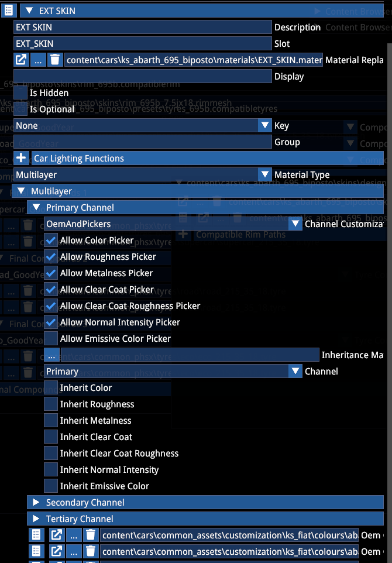392x563 pixels.
Task: Check Inherit Normal Intensity
Action: pos(51,470)
